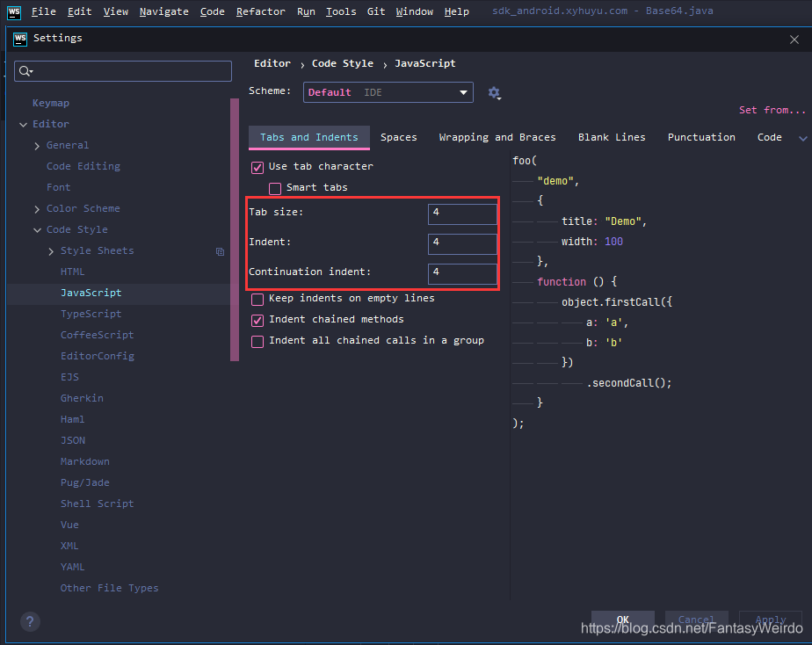Select CoffeeScript code style
The image size is (812, 645).
pos(98,335)
